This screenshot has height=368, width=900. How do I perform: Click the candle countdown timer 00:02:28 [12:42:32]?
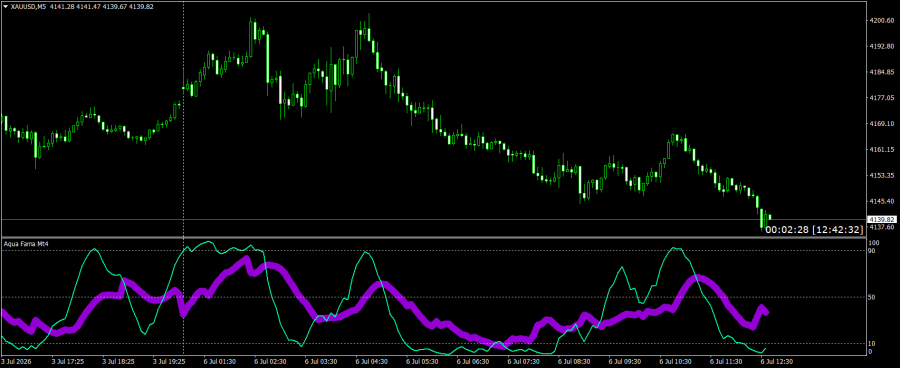(814, 230)
